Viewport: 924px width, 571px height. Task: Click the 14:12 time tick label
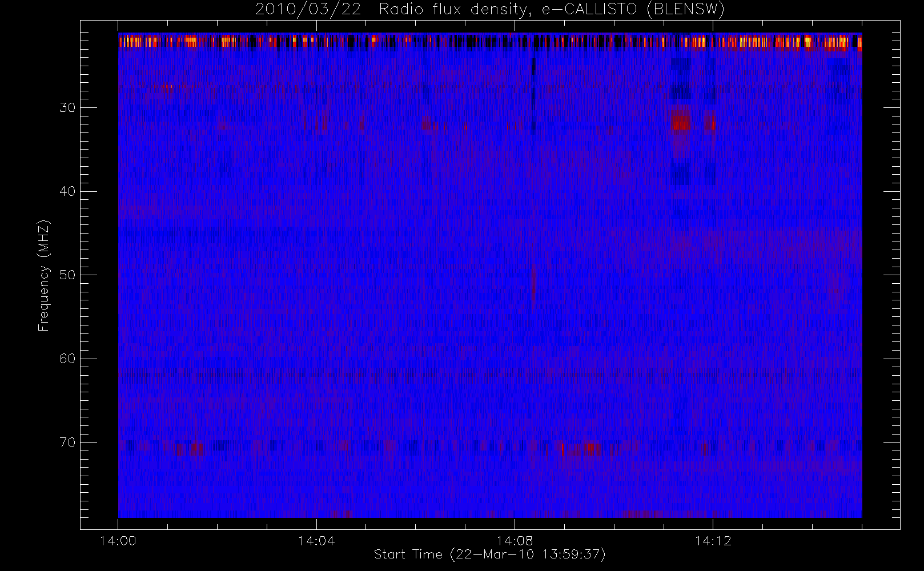pyautogui.click(x=713, y=541)
